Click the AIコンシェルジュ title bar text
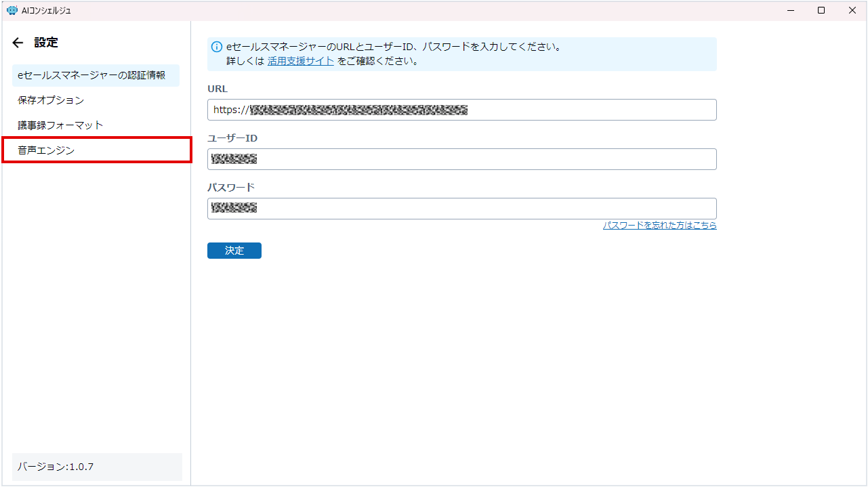The width and height of the screenshot is (868, 487). pyautogui.click(x=46, y=10)
